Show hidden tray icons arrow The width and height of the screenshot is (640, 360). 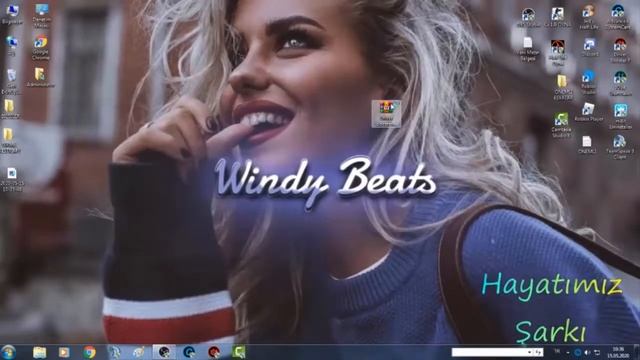568,352
